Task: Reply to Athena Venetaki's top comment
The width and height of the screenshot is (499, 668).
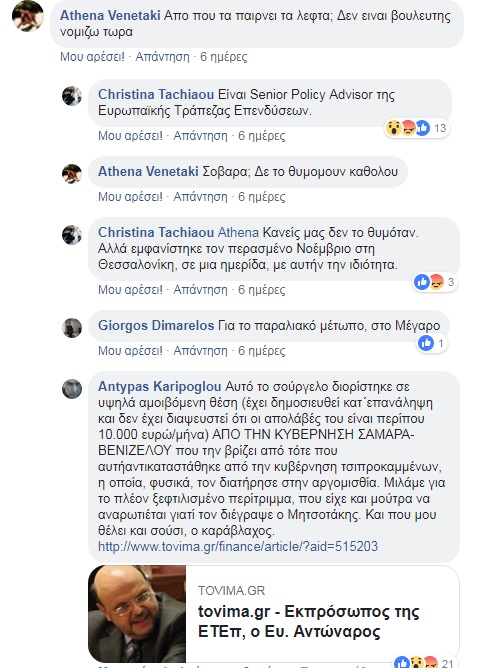Action: click(x=162, y=57)
